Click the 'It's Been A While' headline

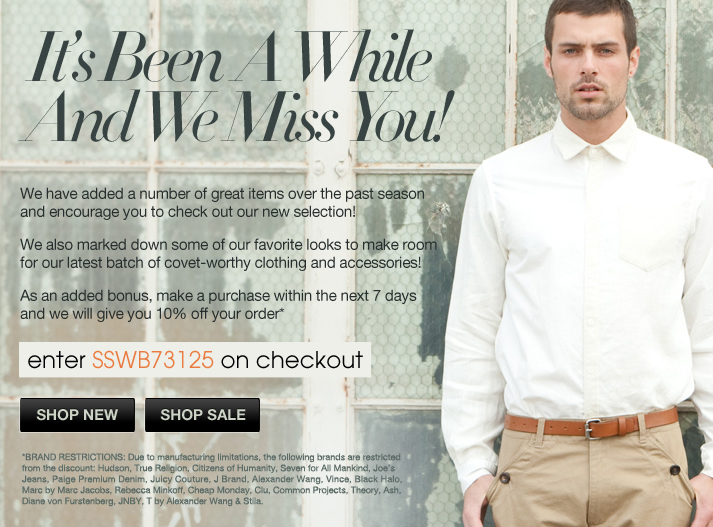pyautogui.click(x=230, y=57)
